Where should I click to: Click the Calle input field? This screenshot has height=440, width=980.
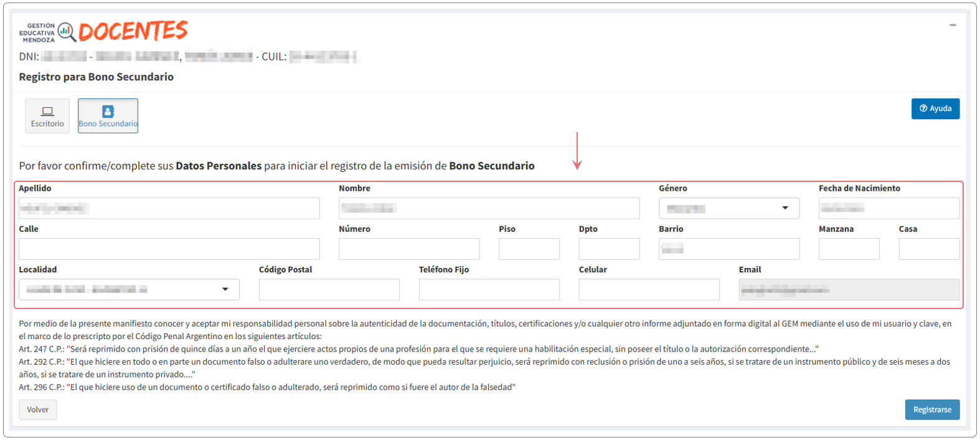pos(169,249)
